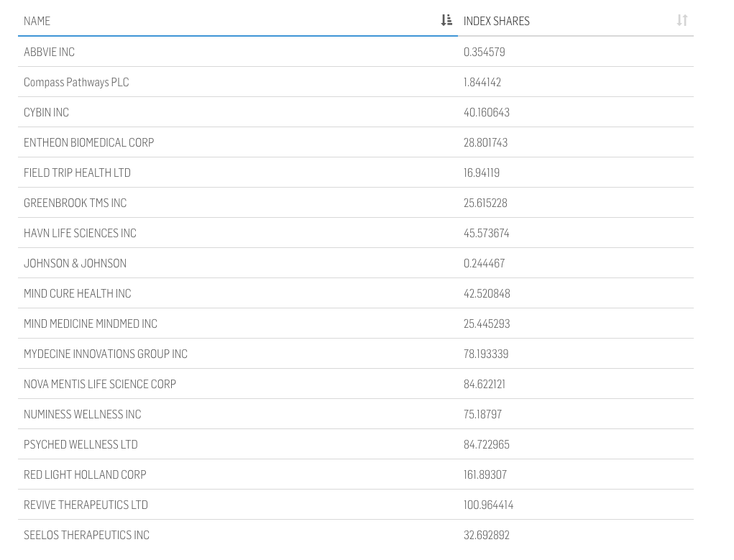Click the INDEX SHARES sort arrows icon
Screen dimensions: 734x560
pyautogui.click(x=682, y=20)
